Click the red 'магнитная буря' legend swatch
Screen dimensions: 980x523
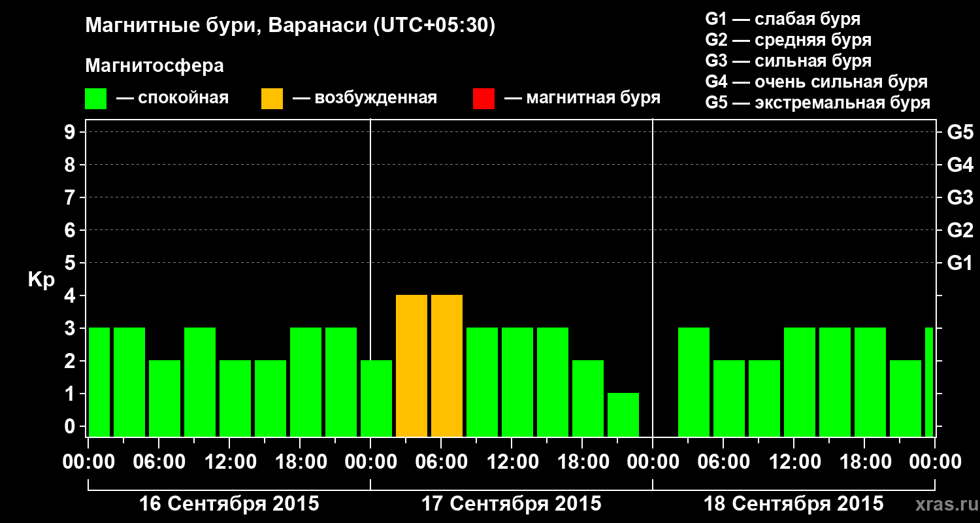pos(483,99)
